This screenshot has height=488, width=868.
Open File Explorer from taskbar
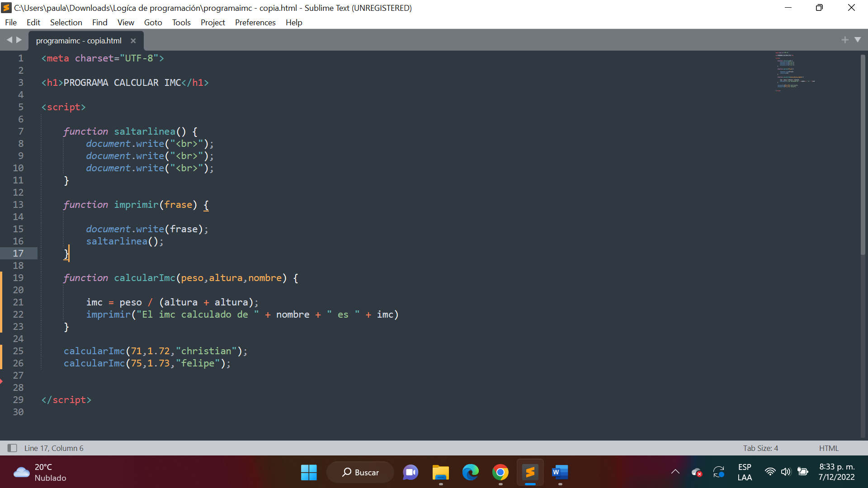[x=440, y=472]
